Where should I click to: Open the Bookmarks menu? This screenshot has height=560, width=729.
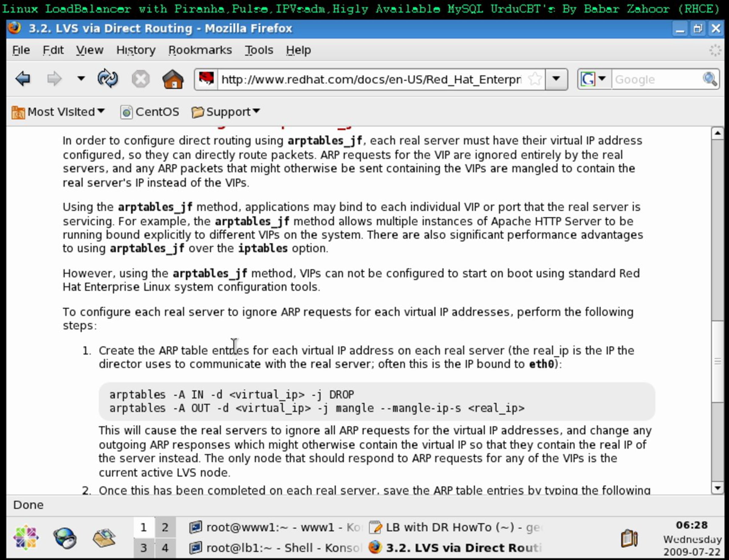200,50
